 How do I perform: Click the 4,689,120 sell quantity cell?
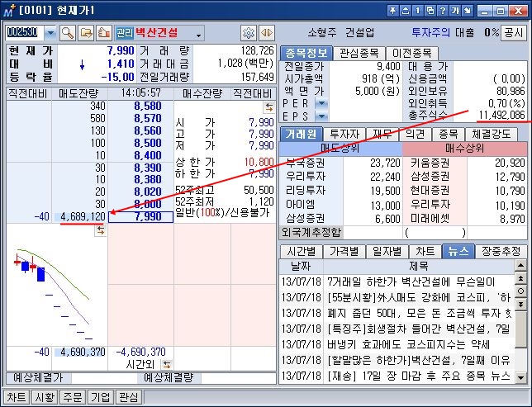point(80,216)
